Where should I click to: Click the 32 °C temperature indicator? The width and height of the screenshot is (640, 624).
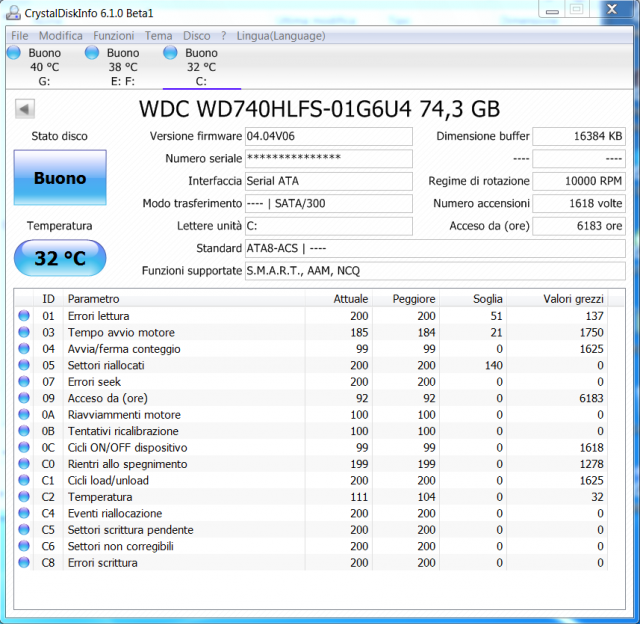coord(60,258)
